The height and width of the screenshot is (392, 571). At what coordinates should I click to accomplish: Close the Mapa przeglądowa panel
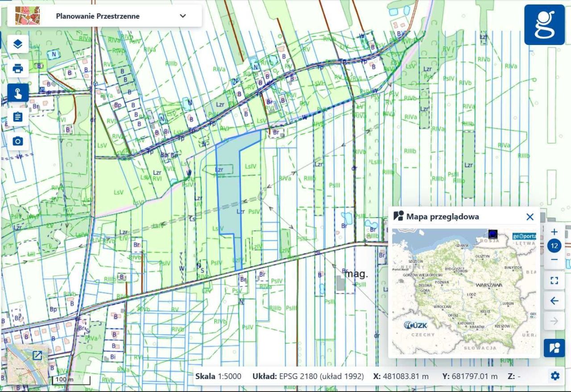pyautogui.click(x=530, y=217)
